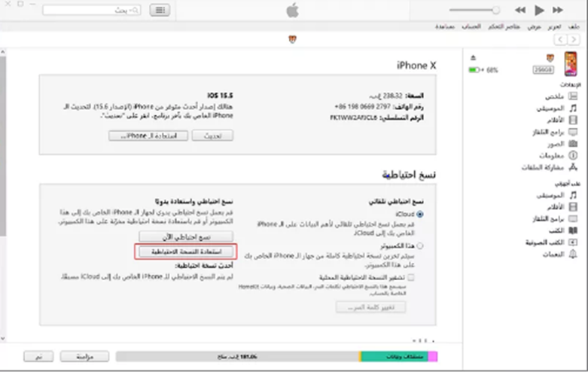The height and width of the screenshot is (375, 588).
Task: Select This Computer (هذا الكمبيوتر) radio button
Action: [x=419, y=245]
